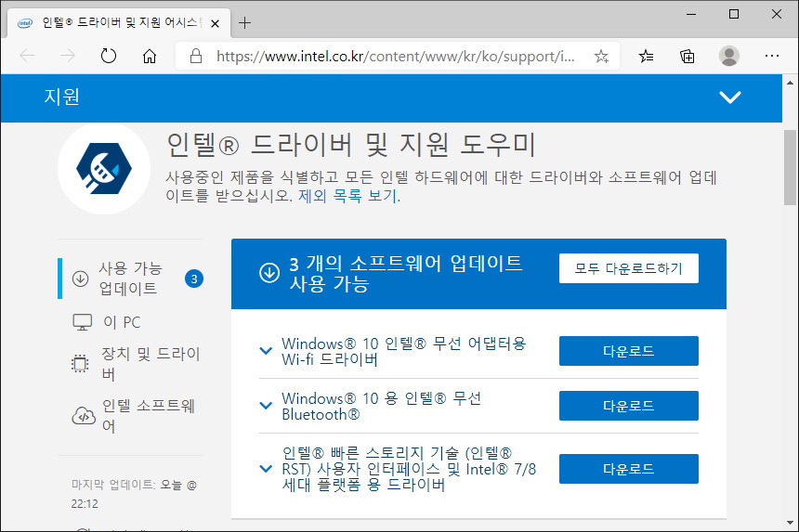This screenshot has height=532, width=799.
Task: Open the Favorites list
Action: (646, 56)
